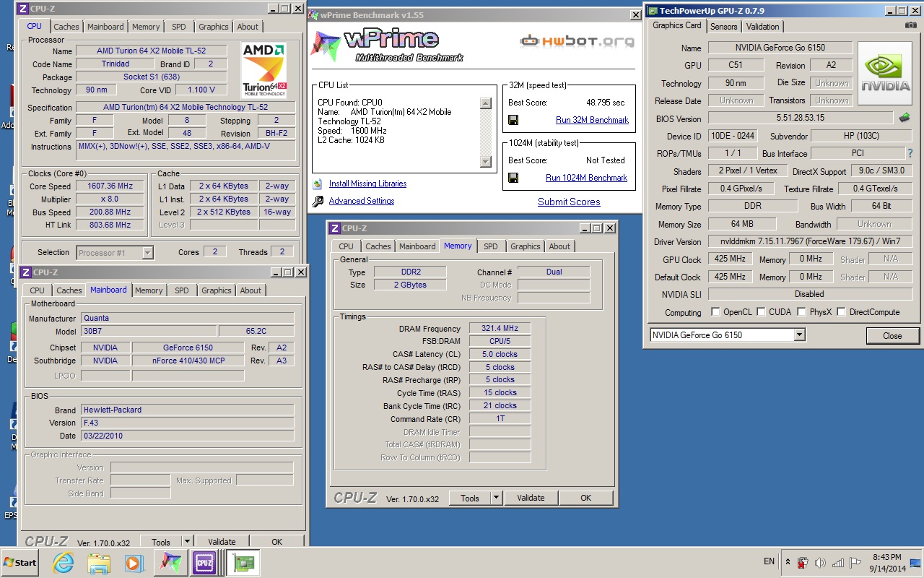Switch to the Validation tab in GPU-Z
Image resolution: width=924 pixels, height=578 pixels.
tap(763, 27)
